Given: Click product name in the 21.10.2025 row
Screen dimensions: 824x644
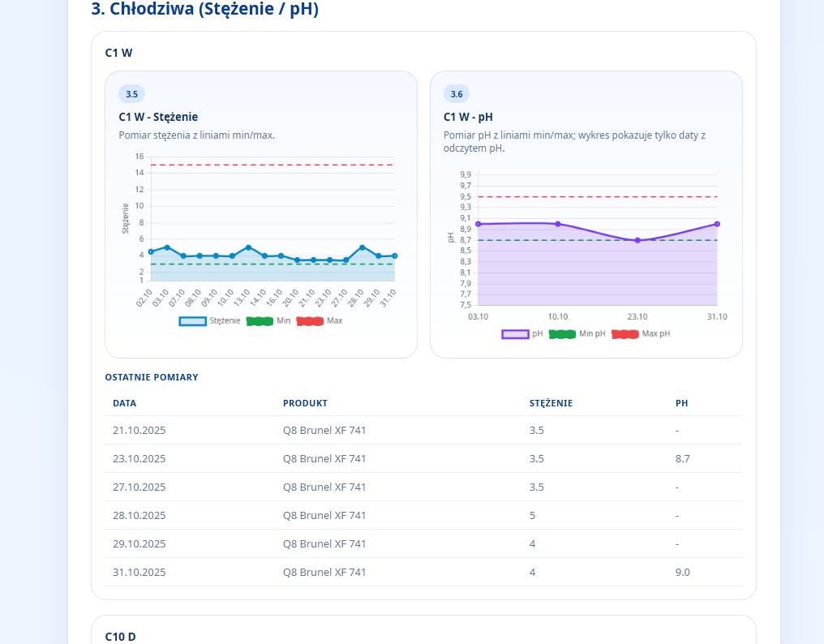Looking at the screenshot, I should pos(324,431).
